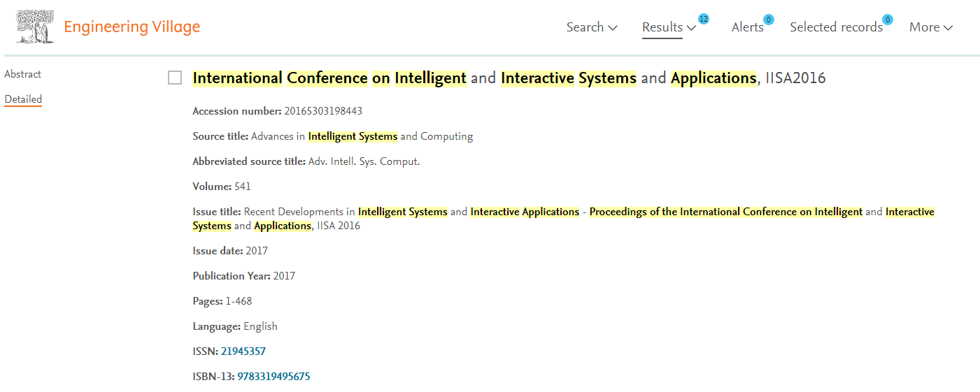The height and width of the screenshot is (392, 980).
Task: Open Selected records in the top navigation
Action: pos(837,27)
